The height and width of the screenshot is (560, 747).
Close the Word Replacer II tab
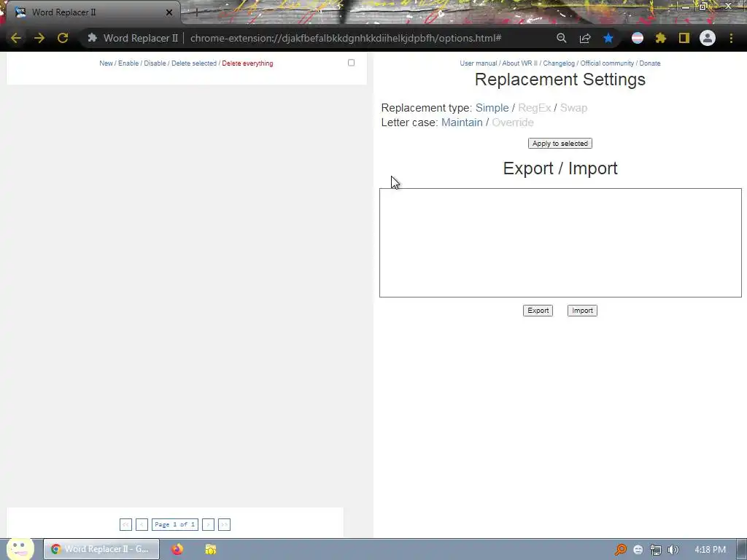(169, 12)
